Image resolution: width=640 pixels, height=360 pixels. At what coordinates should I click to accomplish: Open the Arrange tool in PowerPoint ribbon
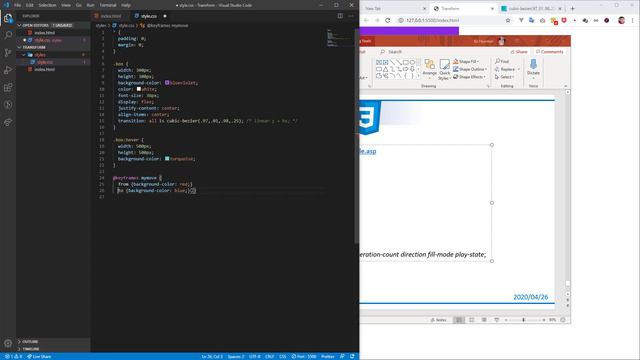click(429, 68)
